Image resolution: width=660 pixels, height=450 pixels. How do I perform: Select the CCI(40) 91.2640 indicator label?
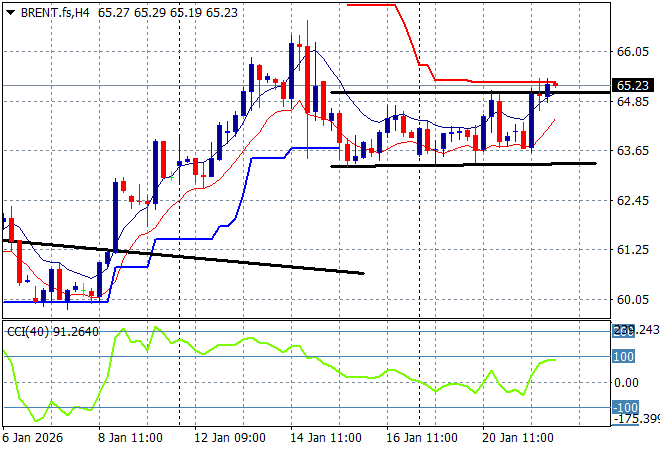(x=53, y=332)
